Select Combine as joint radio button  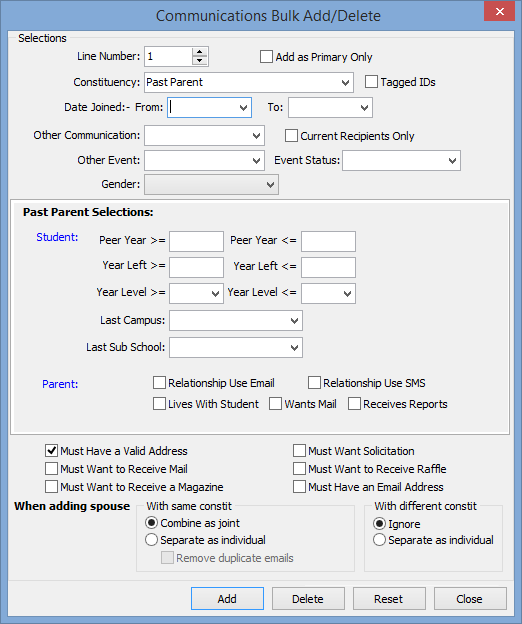tap(151, 523)
